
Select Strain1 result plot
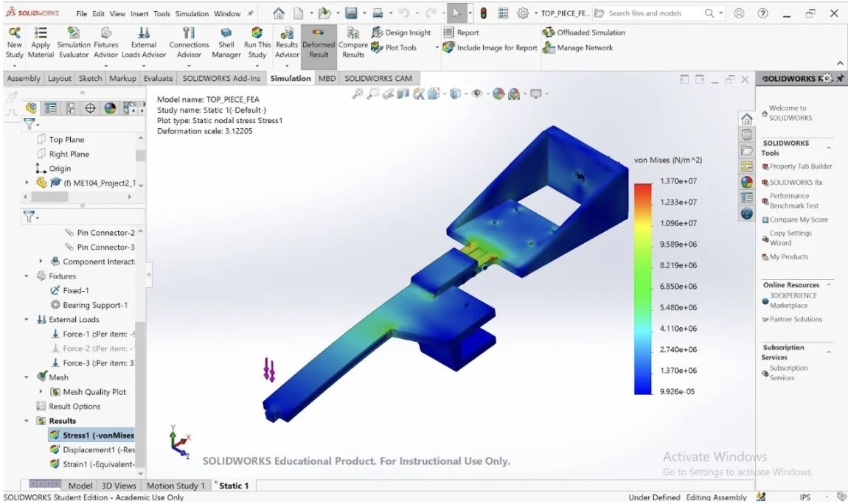[92, 464]
